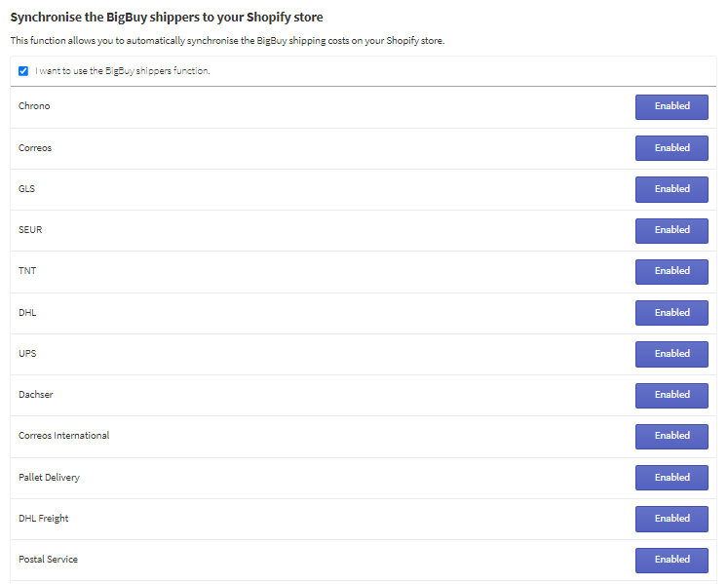
Task: Click the DHL Freight row label
Action: point(43,519)
